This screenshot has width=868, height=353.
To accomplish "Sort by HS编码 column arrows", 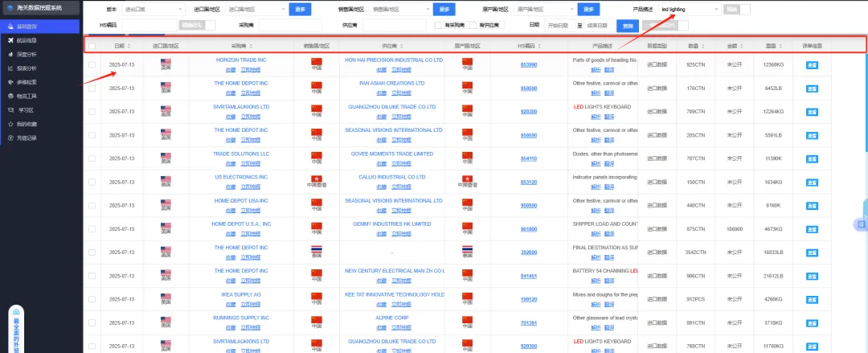I will click(x=538, y=46).
